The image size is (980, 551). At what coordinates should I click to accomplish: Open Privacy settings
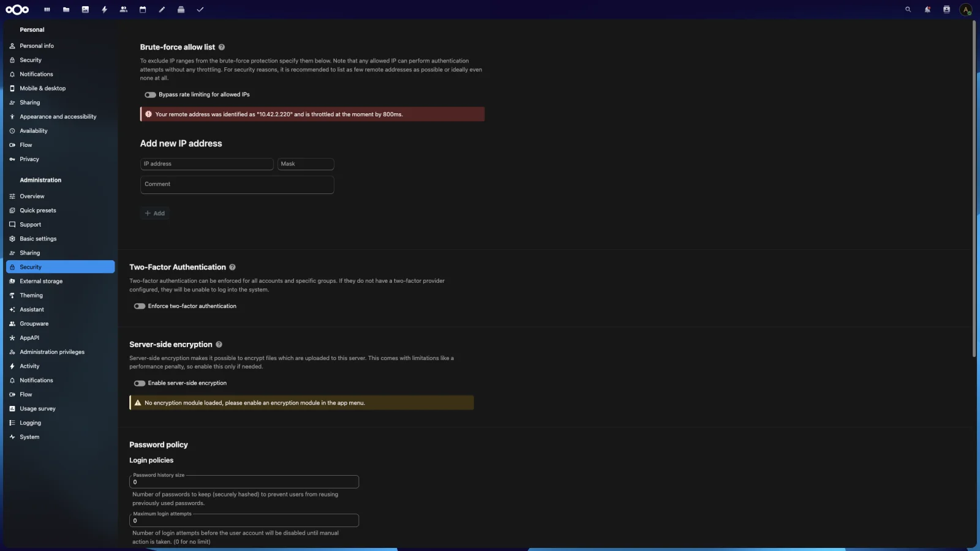click(x=61, y=159)
